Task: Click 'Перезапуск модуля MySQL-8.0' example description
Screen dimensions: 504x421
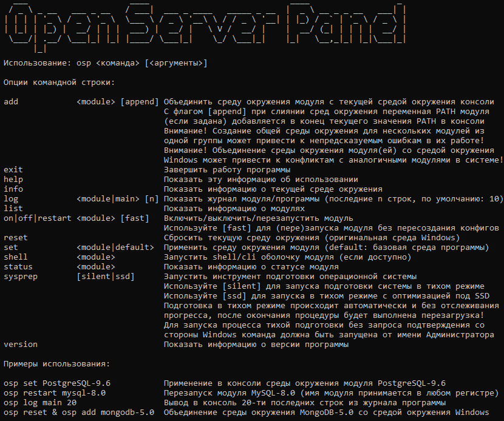Action: tap(332, 392)
